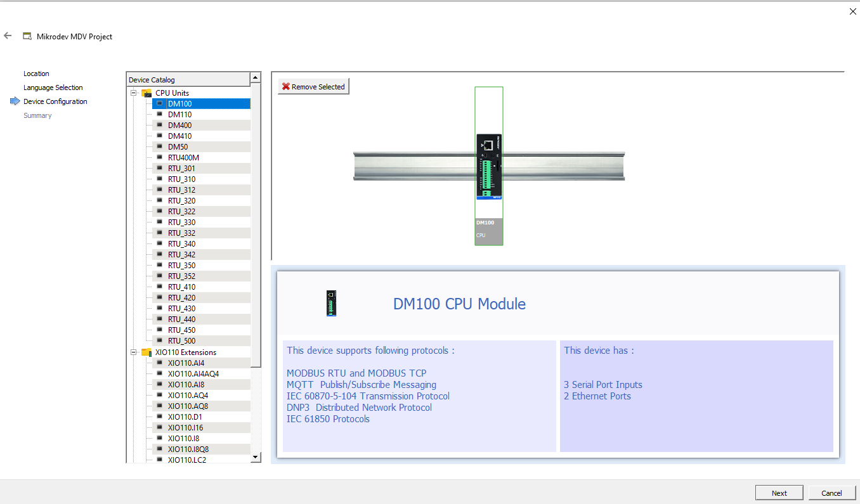
Task: Click the MQTT Publish/Subscribe Messaging line
Action: point(362,385)
